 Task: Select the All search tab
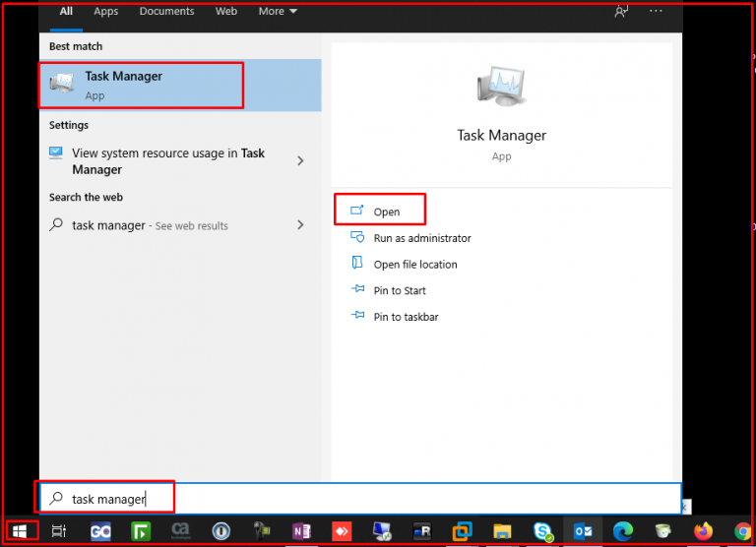[x=66, y=11]
